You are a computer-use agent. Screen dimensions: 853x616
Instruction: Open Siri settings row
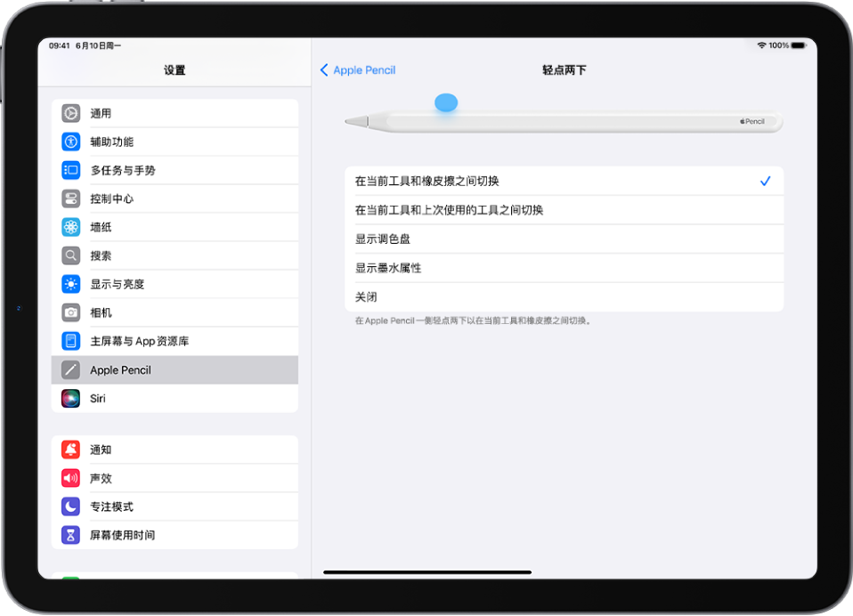coord(175,398)
